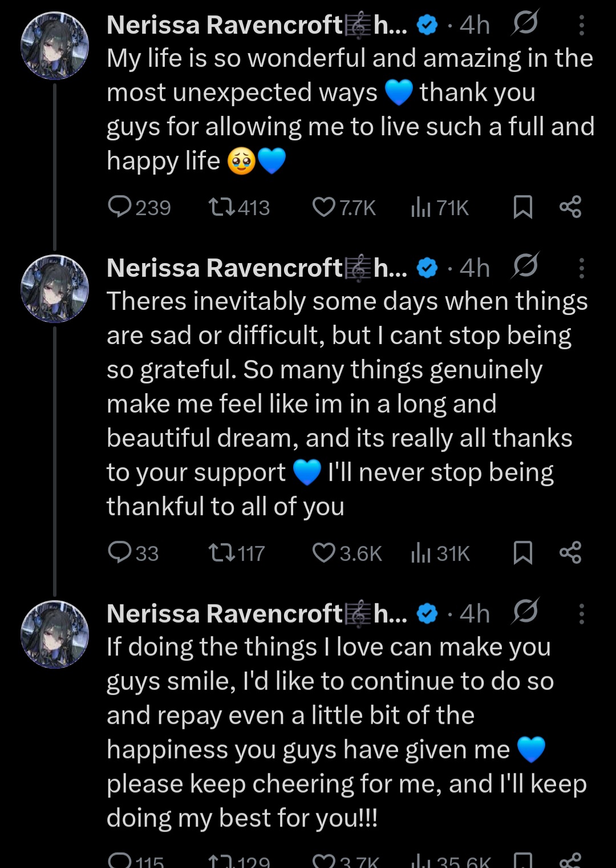Share the 'Theres inevitably some days' tweet
This screenshot has height=868, width=616.
click(x=570, y=552)
